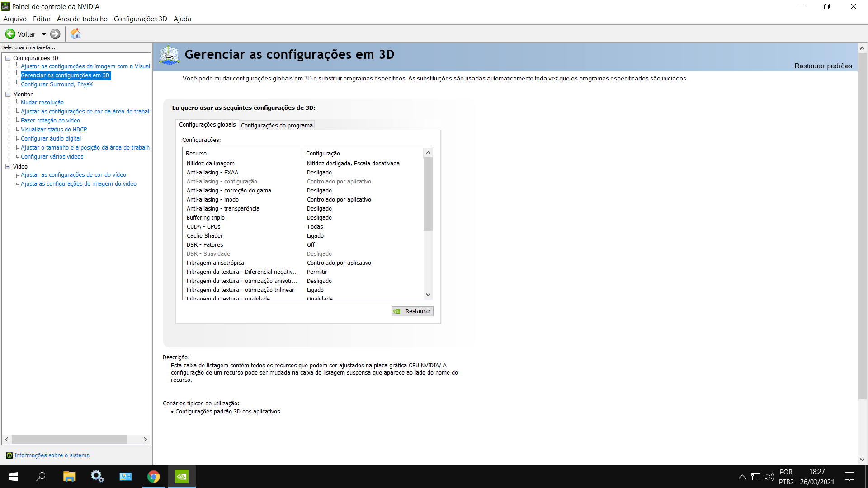Open Windows Start menu
Screen dimensions: 868x488
(x=14, y=477)
